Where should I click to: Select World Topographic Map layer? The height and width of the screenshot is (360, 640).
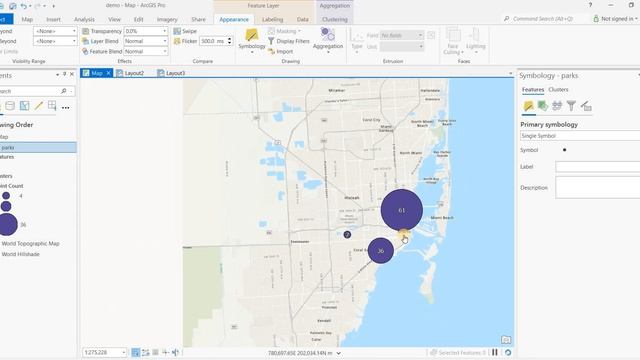coord(31,243)
